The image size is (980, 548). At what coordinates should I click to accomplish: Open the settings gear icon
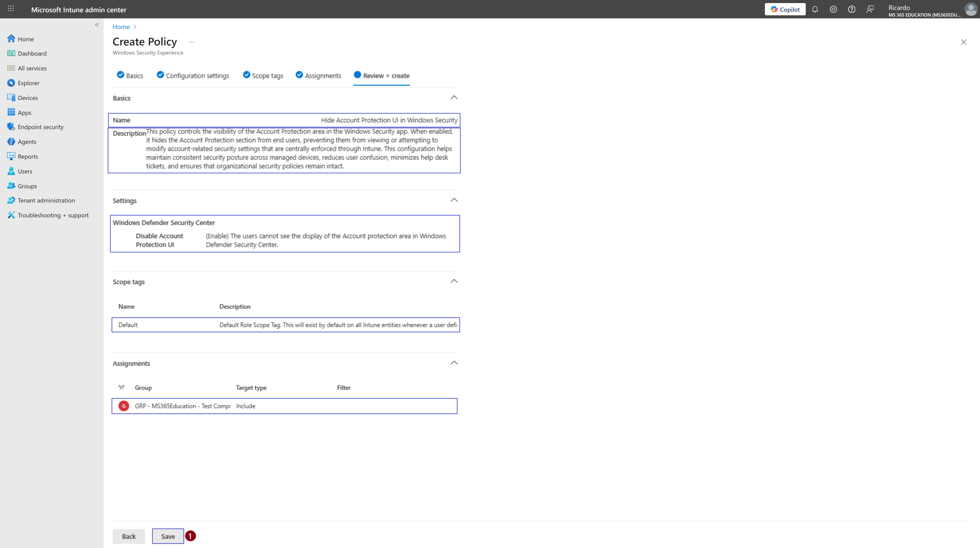pos(833,9)
